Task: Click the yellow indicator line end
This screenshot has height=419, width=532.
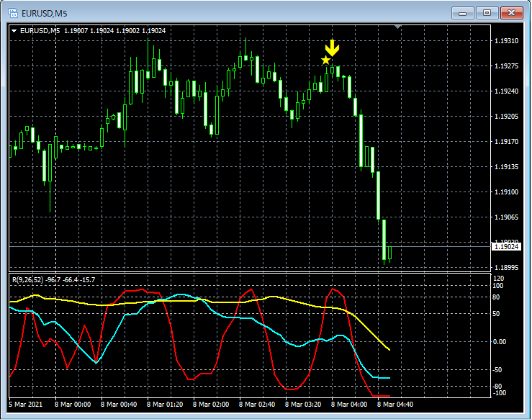Action: (x=389, y=349)
